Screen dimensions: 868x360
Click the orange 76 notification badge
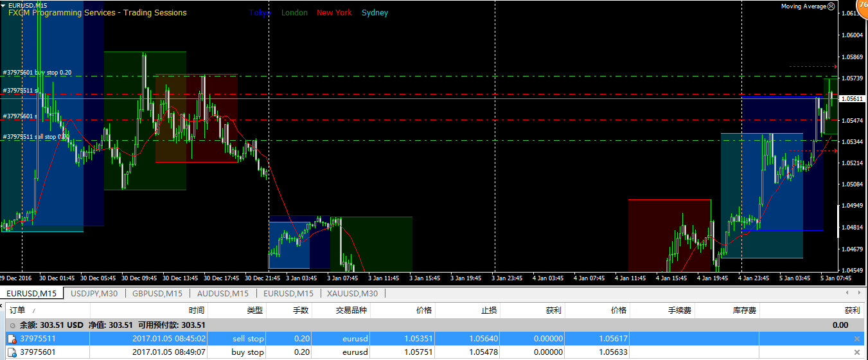click(x=862, y=5)
